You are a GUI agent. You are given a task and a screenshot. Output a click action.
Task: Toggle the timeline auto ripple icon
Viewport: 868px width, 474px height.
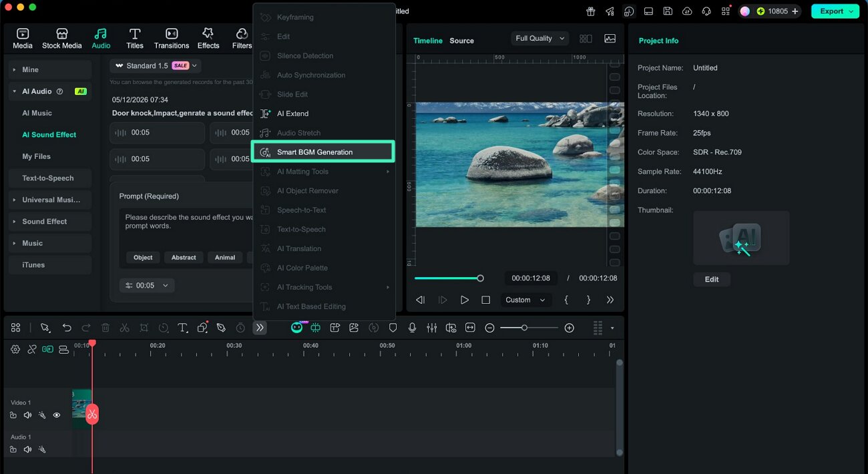pos(47,349)
